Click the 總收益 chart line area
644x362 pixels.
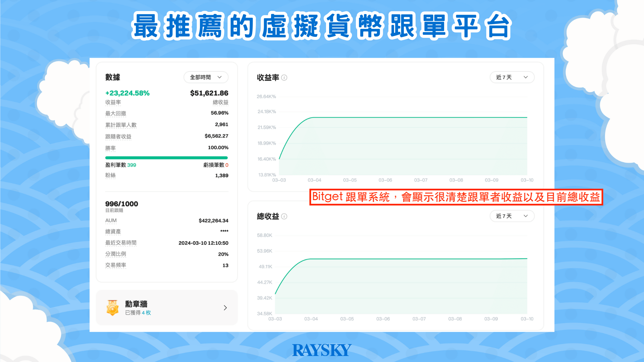tap(401, 286)
